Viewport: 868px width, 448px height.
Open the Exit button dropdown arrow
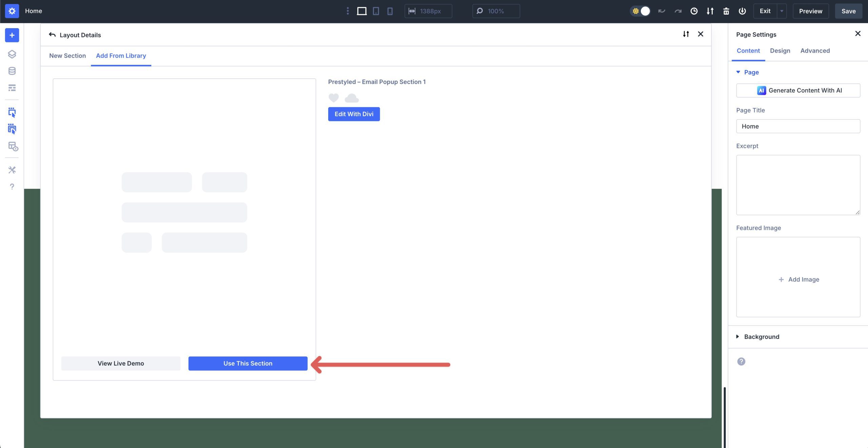tap(782, 11)
